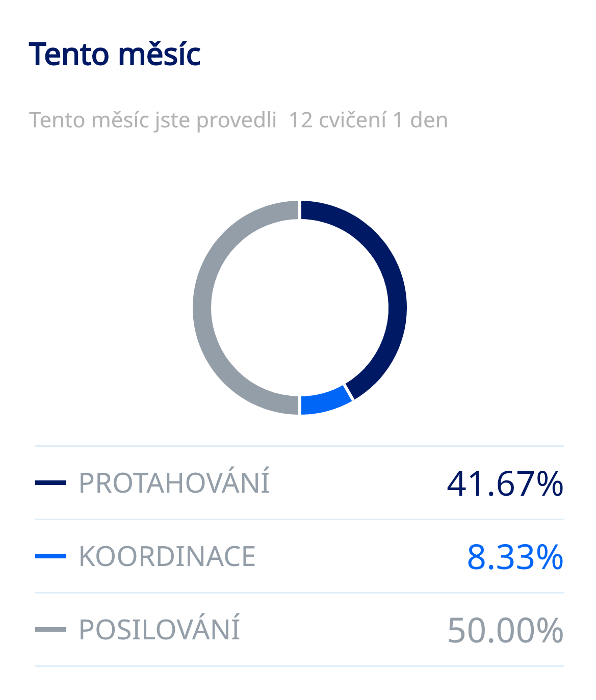Click the 8.33% value
Screen dimensions: 596x700
point(515,557)
